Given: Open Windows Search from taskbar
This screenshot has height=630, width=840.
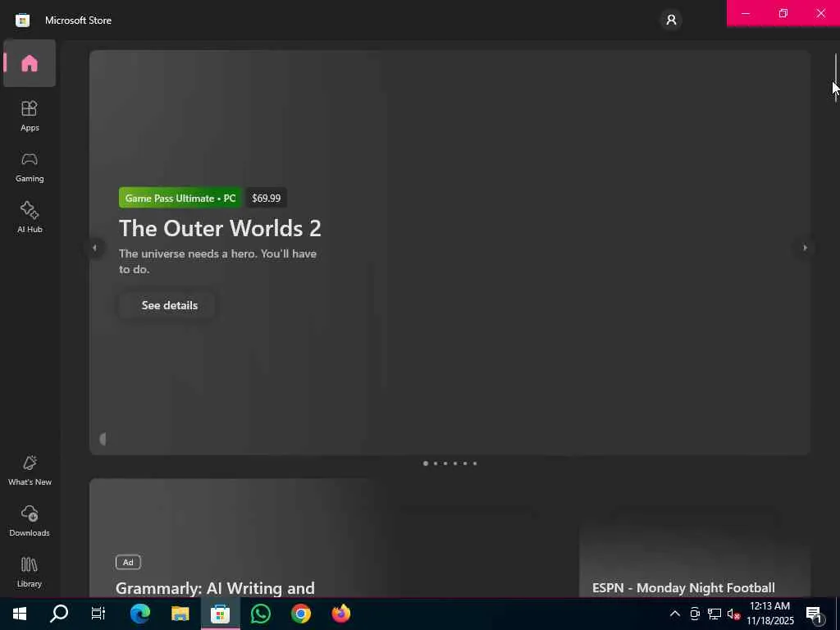Looking at the screenshot, I should (x=59, y=614).
